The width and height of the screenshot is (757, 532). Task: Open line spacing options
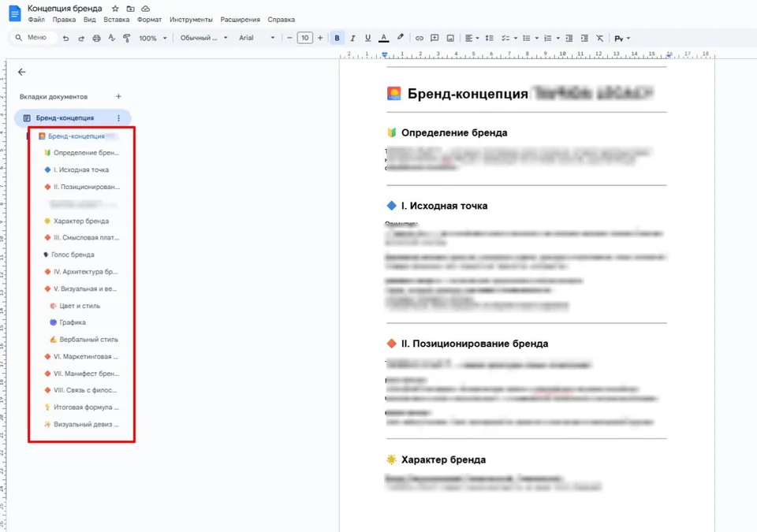click(x=489, y=38)
